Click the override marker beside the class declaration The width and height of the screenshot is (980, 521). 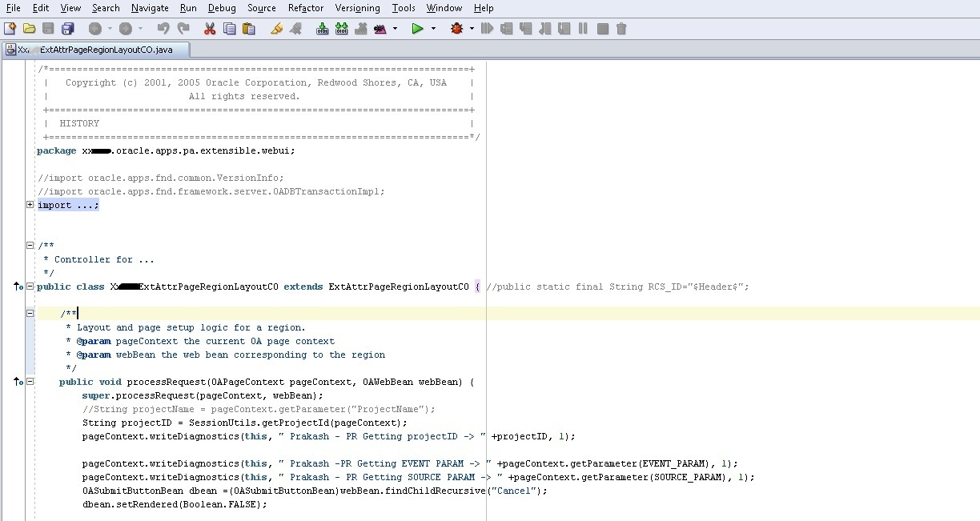[x=18, y=287]
